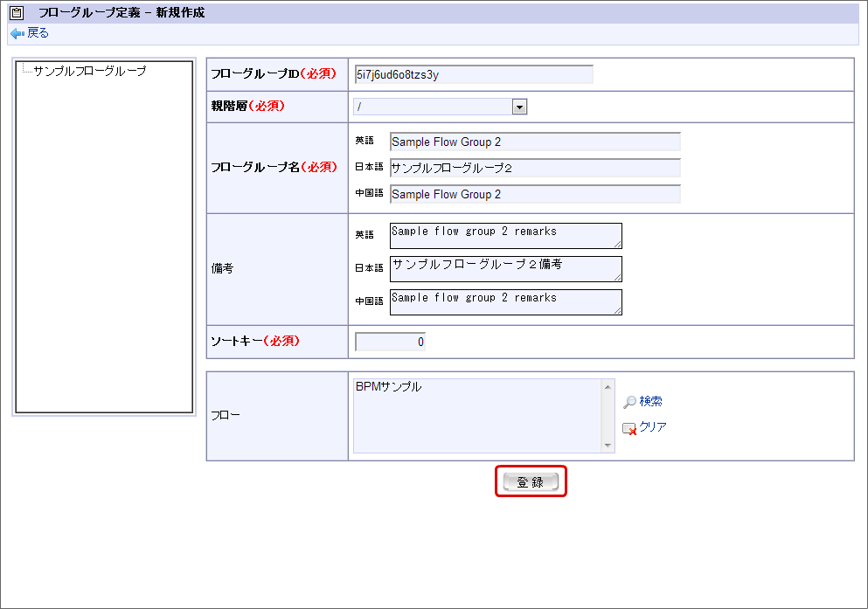Click the clear icon with red X
Image resolution: width=868 pixels, height=609 pixels.
pos(629,428)
